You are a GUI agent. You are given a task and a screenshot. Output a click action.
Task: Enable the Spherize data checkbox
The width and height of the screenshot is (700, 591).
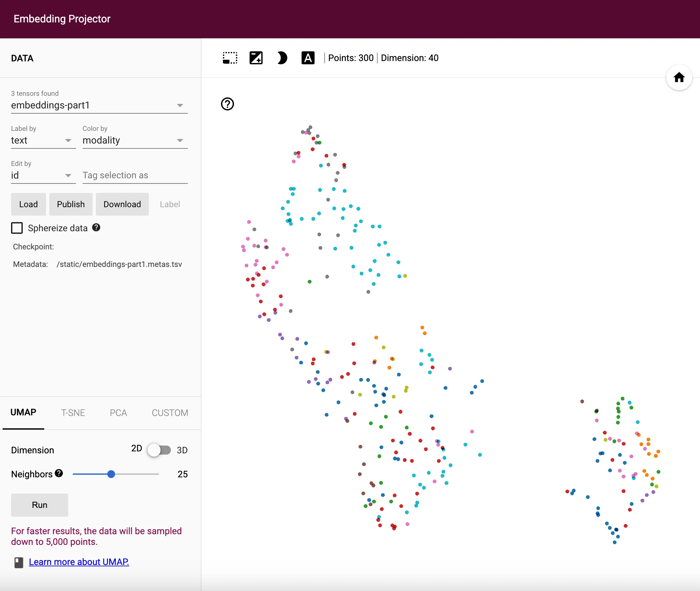[x=17, y=228]
